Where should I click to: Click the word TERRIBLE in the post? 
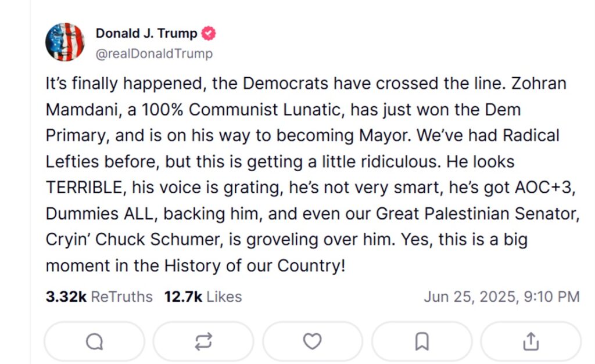tap(85, 188)
